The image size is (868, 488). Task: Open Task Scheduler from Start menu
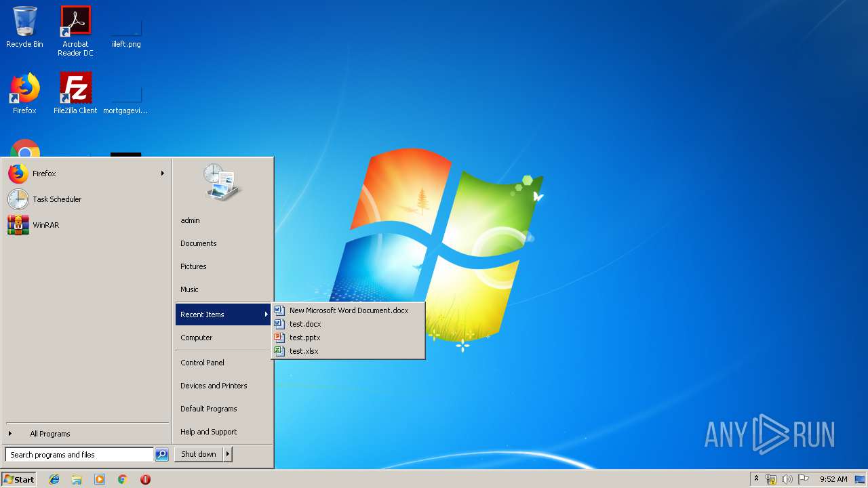point(86,199)
